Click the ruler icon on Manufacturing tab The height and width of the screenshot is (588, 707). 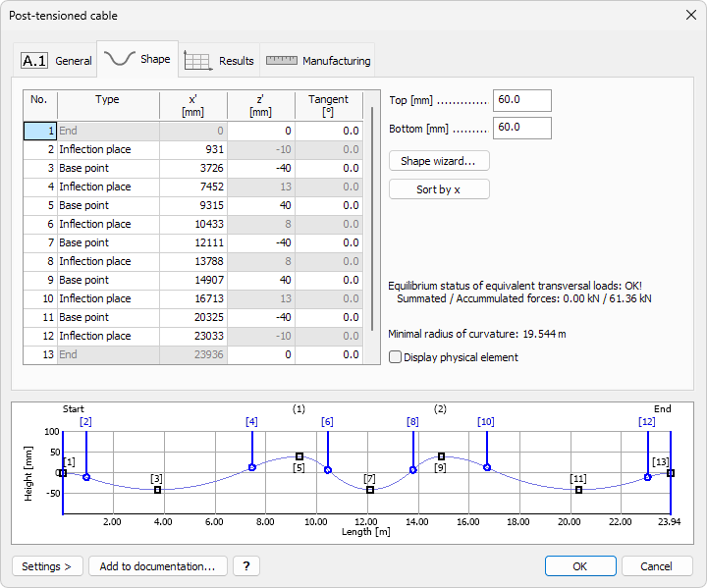[x=282, y=61]
